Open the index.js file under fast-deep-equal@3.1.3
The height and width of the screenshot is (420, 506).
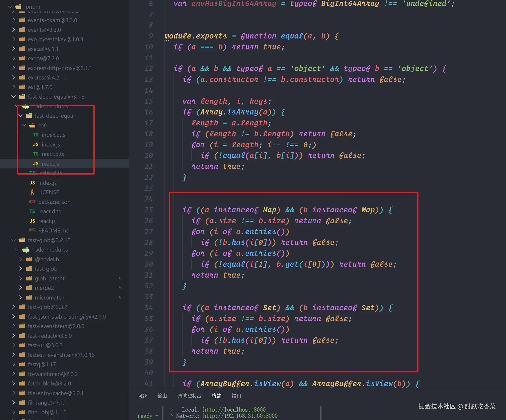point(47,183)
